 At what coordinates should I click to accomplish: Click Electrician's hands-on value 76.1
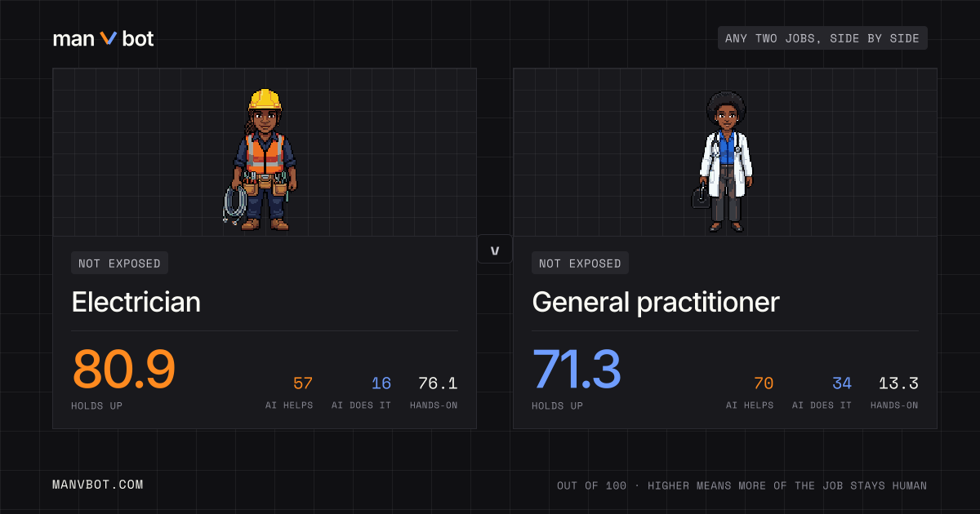click(438, 383)
